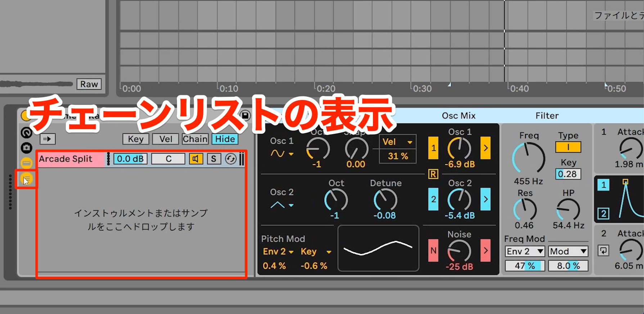Viewport: 644px width, 314px height.
Task: Show Envelope 1 in the display
Action: coord(604,185)
